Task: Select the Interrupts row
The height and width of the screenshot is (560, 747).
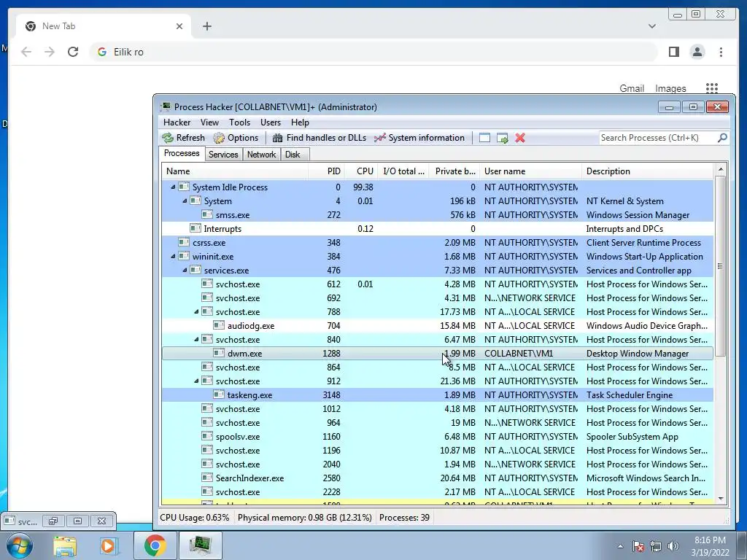Action: pos(438,228)
